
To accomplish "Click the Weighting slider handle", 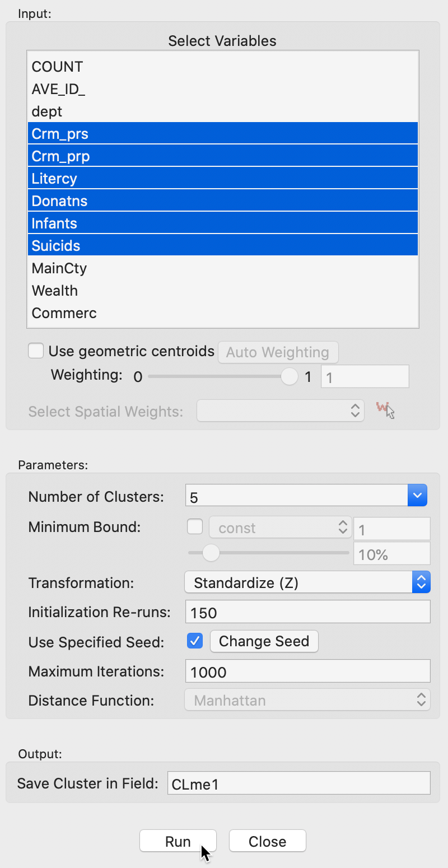I will pos(290,376).
